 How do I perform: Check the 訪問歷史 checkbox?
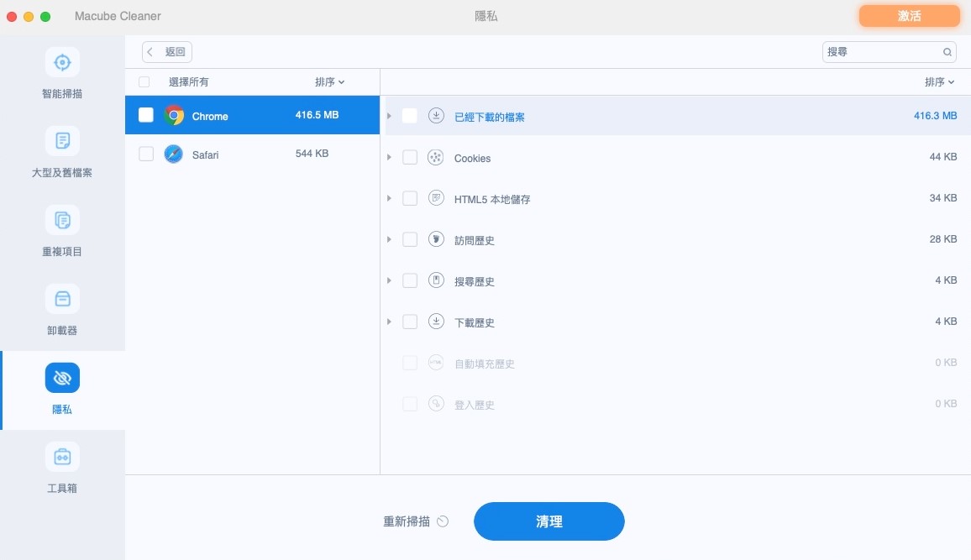[x=409, y=239]
